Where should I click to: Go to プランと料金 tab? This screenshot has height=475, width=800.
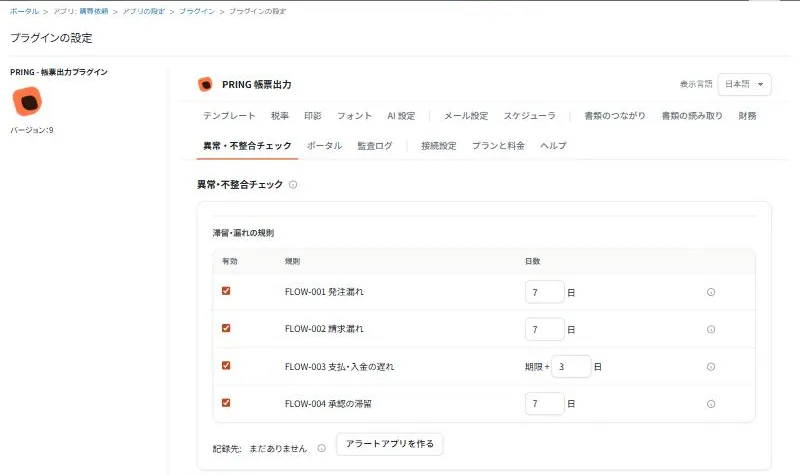pyautogui.click(x=498, y=146)
